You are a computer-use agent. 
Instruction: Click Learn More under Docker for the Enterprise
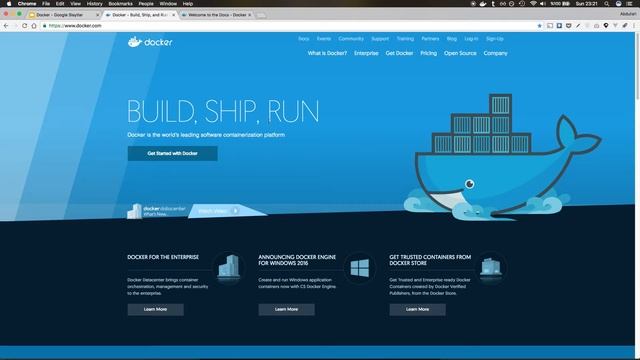pos(156,309)
